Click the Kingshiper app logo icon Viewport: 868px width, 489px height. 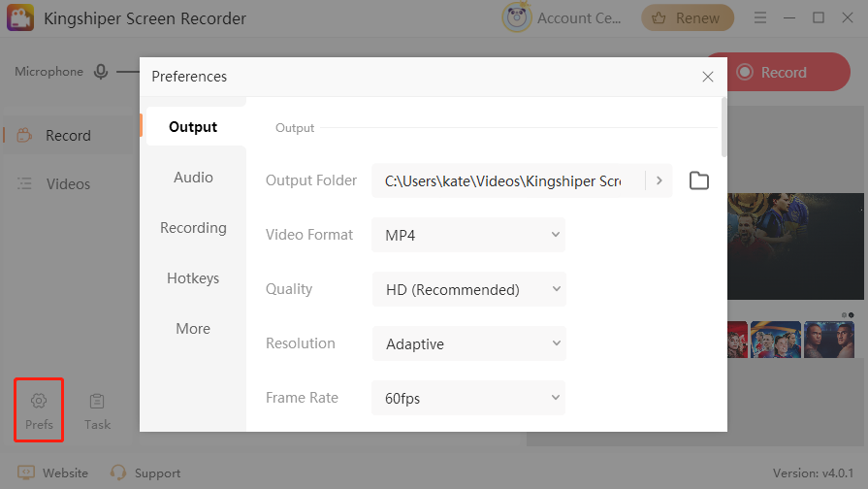pos(20,17)
